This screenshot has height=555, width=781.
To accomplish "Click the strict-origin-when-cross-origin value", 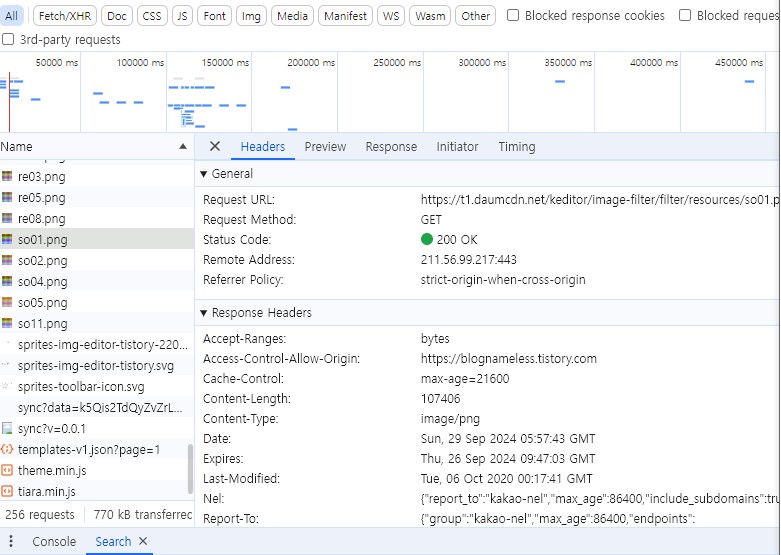I will [x=503, y=279].
